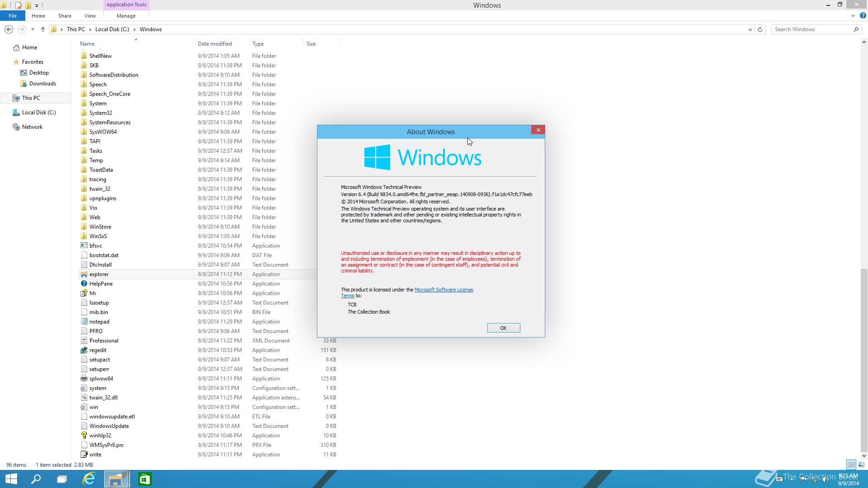Switch to the View ribbon tab
The width and height of the screenshot is (868, 488).
click(90, 16)
